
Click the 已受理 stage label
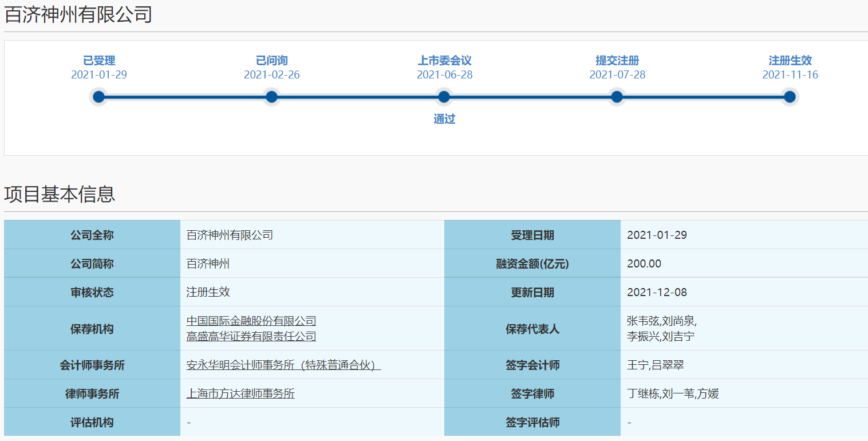point(99,61)
